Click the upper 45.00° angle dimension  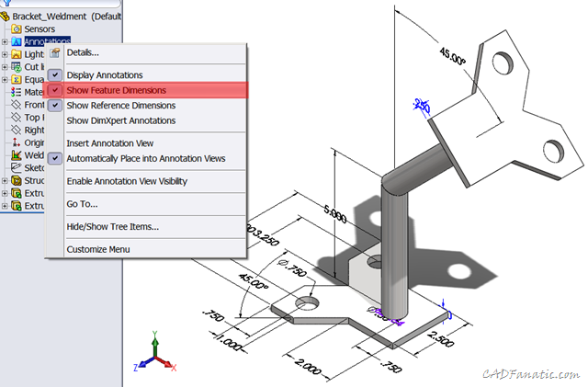coord(453,56)
